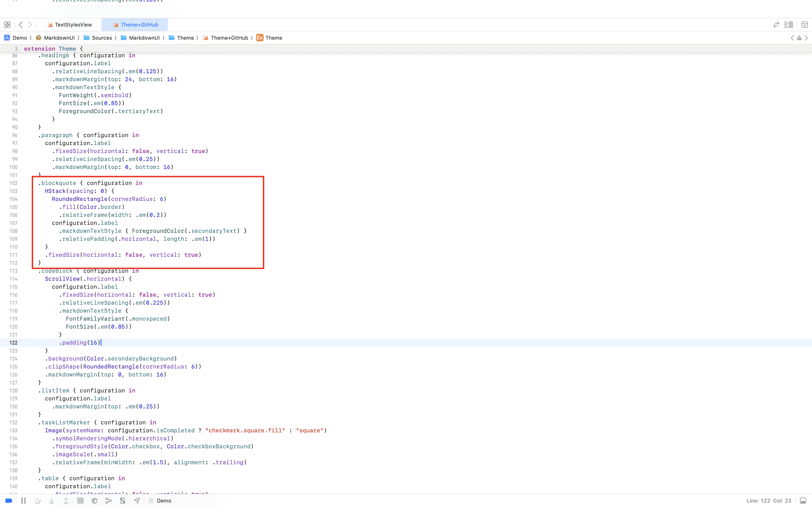Toggle the debug area visibility button
Screen dimensions: 812x507
[803, 501]
